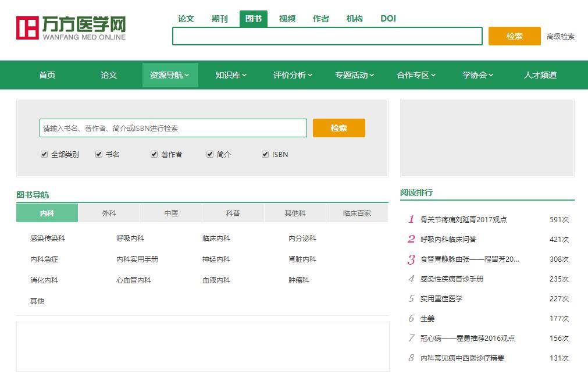Switch to the 中医 category tab
Screen dimensions: 588x374
tap(170, 213)
